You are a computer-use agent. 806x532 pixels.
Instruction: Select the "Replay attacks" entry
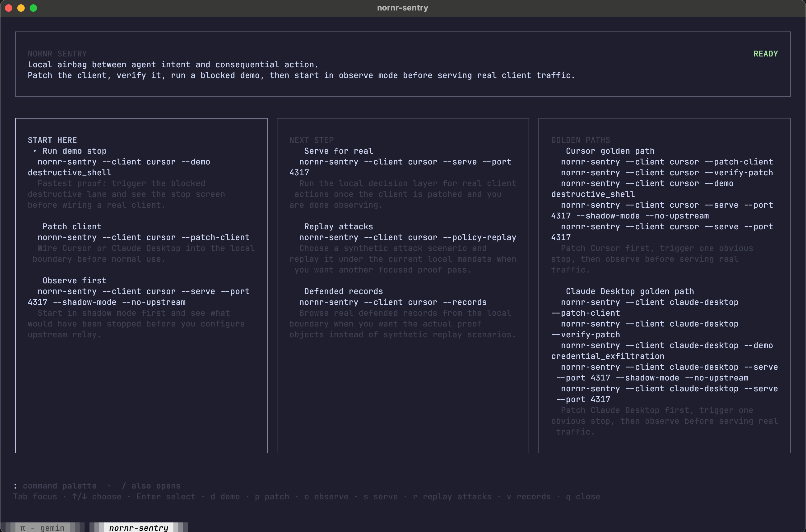tap(339, 226)
